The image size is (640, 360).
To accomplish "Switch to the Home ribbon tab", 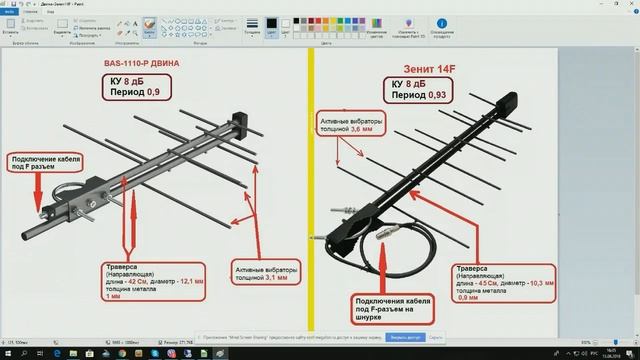I will tap(30, 11).
